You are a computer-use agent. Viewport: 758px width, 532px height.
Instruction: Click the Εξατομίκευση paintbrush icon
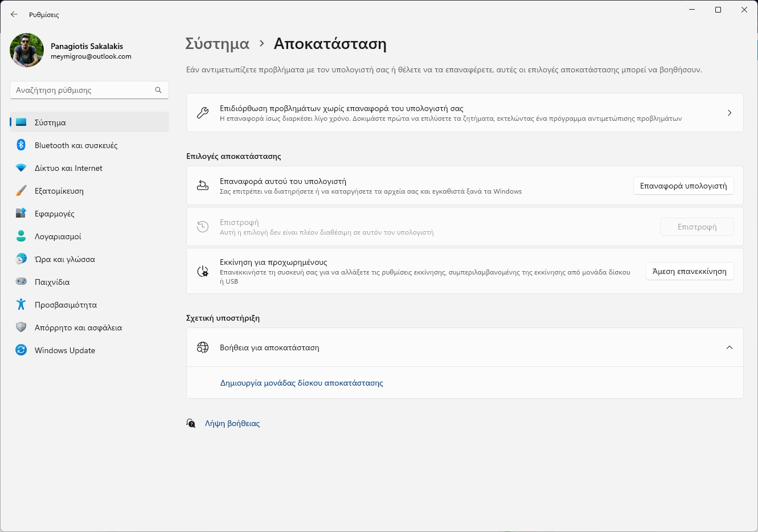click(21, 191)
